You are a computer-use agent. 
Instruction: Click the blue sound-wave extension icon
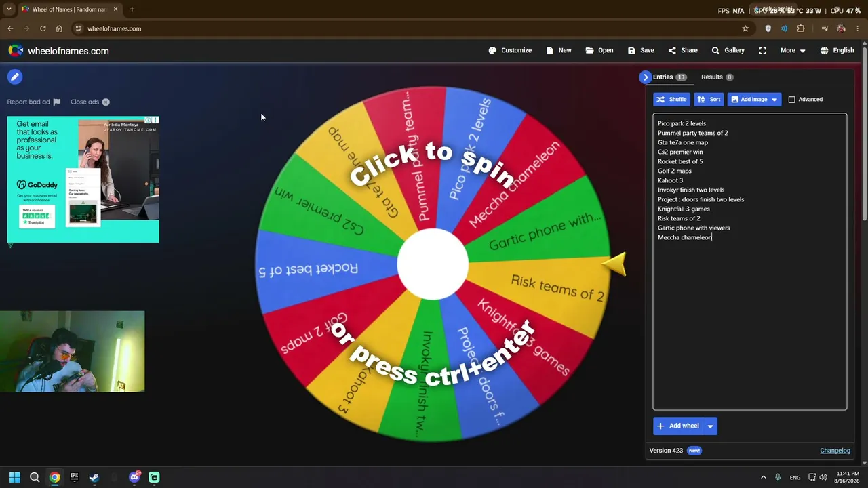pyautogui.click(x=784, y=28)
